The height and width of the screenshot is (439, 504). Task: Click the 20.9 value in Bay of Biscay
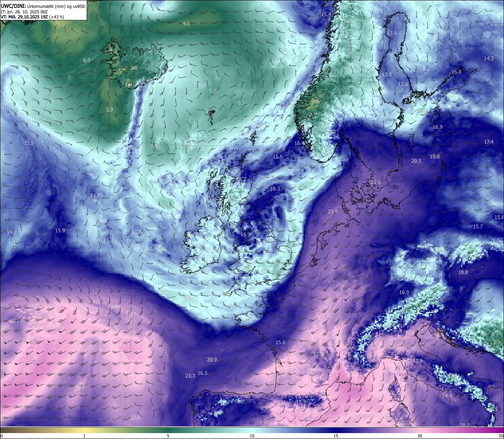[212, 360]
